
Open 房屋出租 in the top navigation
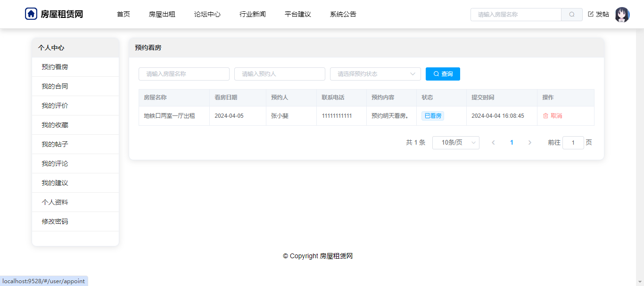162,15
